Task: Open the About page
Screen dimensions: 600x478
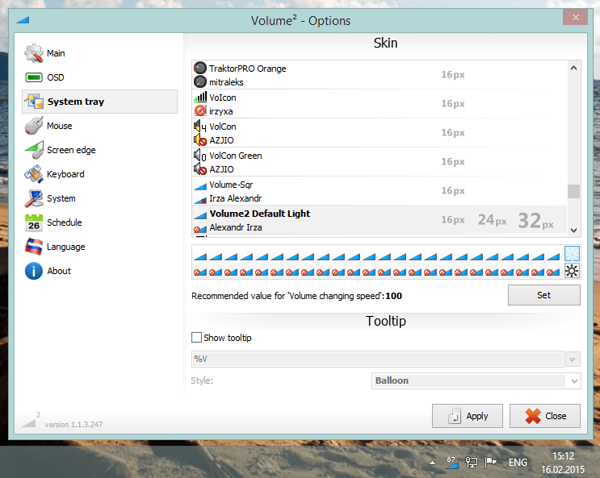Action: (99, 271)
